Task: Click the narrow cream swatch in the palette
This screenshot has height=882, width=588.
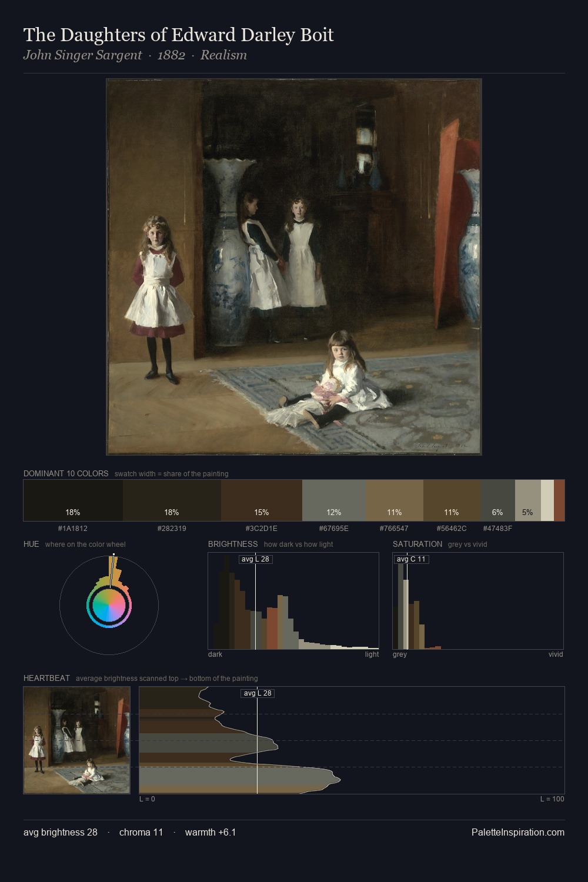Action: pyautogui.click(x=547, y=500)
